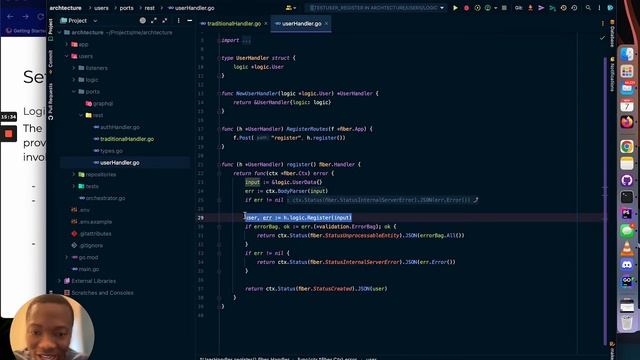Stop screen recording with the red button
The image size is (640, 360).
(9, 134)
